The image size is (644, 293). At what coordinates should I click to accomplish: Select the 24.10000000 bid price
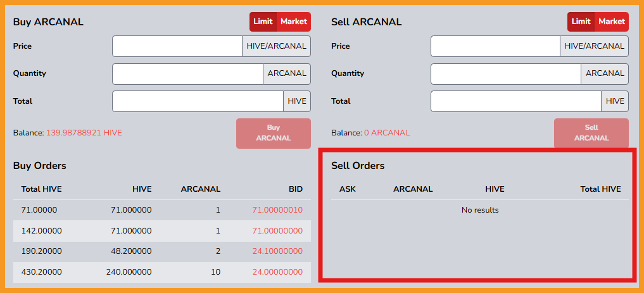coord(277,251)
